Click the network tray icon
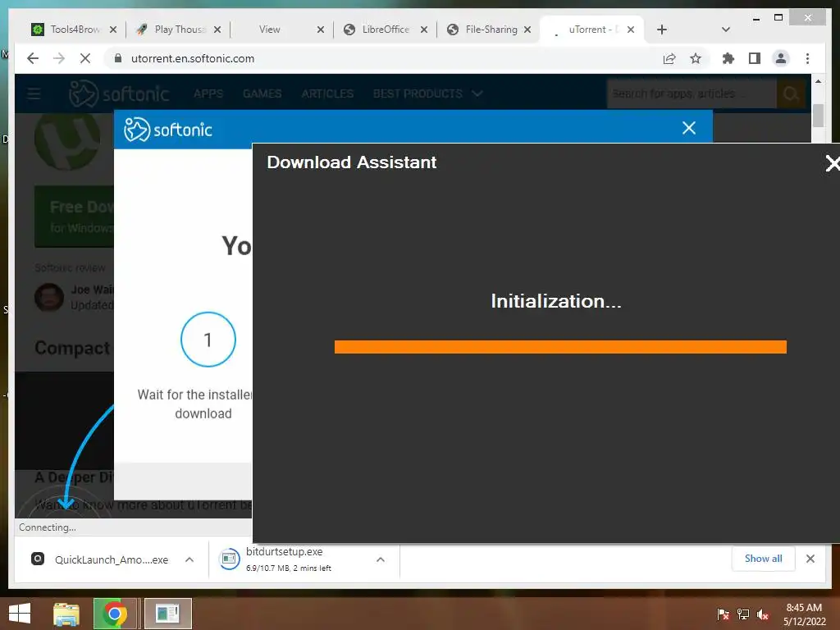The height and width of the screenshot is (630, 840). click(x=743, y=614)
